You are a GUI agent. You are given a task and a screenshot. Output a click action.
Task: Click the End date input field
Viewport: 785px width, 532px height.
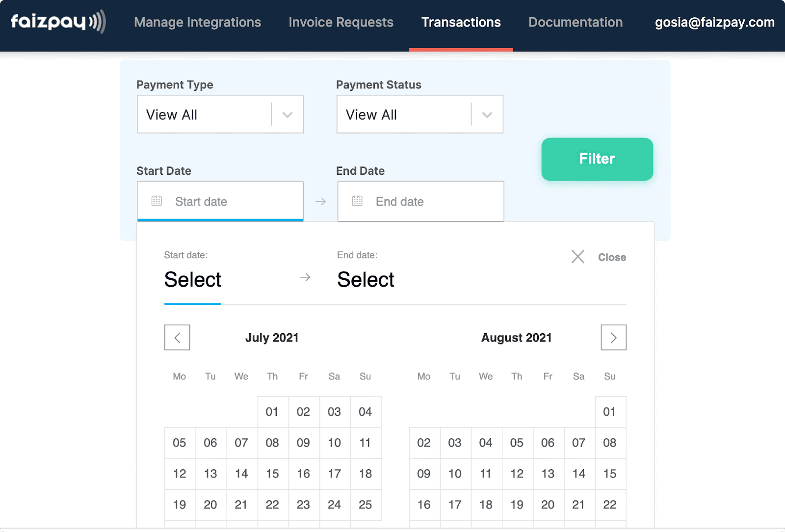tap(420, 201)
